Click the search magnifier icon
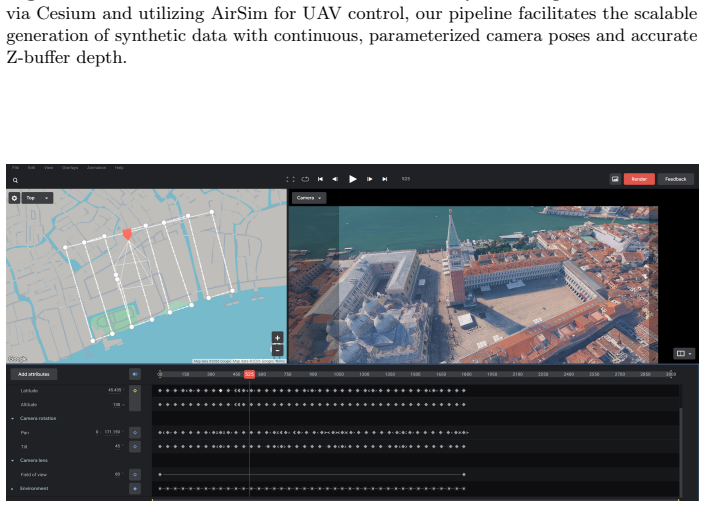 [x=15, y=180]
